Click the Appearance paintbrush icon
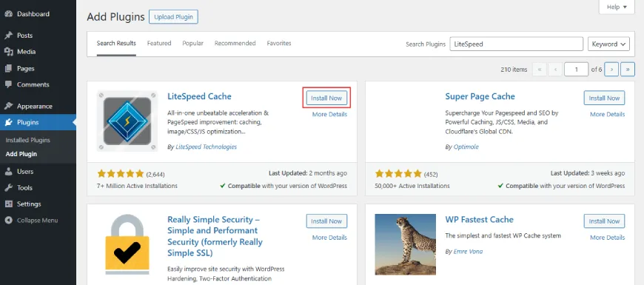The width and height of the screenshot is (644, 285). [x=8, y=106]
